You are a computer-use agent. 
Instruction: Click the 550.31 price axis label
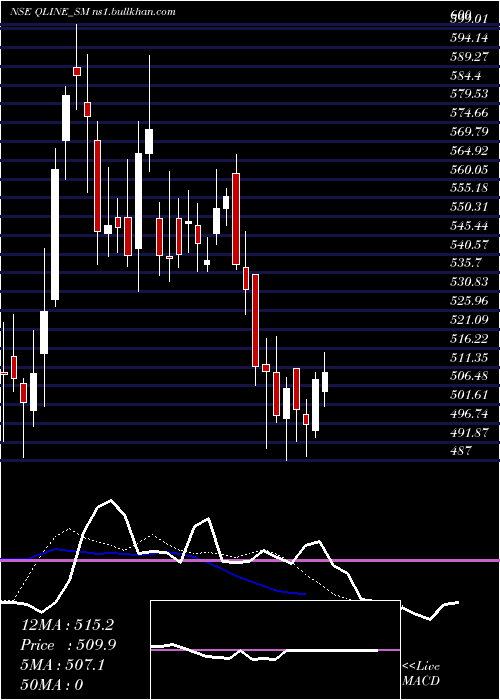469,207
